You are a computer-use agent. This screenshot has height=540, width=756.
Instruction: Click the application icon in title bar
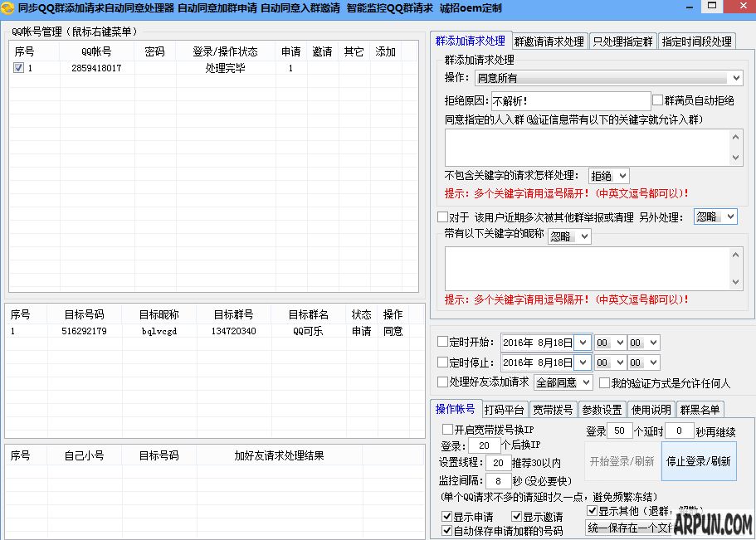coord(7,7)
